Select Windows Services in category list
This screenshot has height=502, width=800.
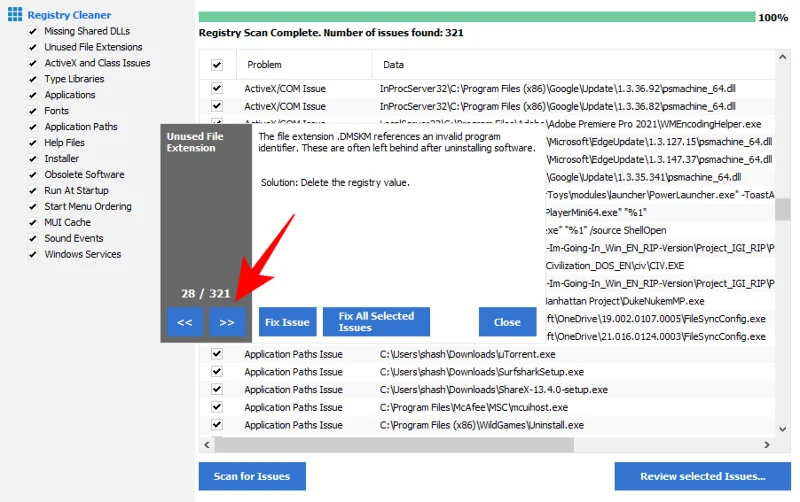[82, 254]
